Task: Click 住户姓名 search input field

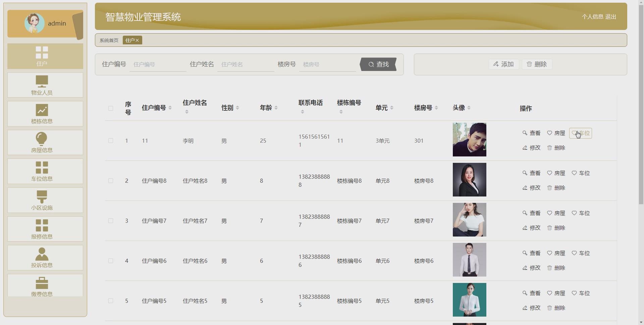Action: [246, 64]
